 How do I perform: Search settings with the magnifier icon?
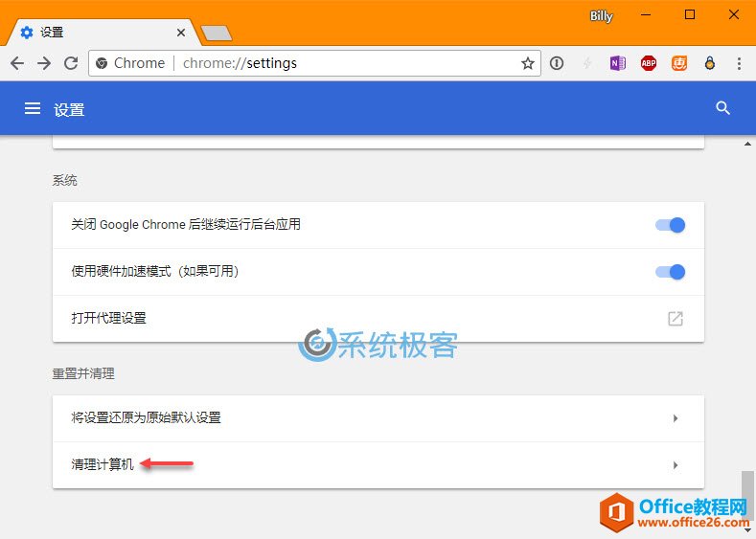coord(722,108)
